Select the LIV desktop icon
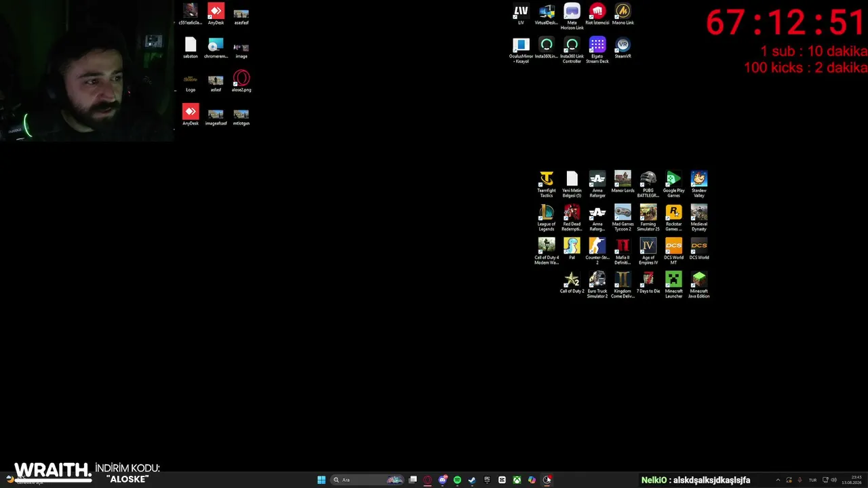The image size is (868, 488). [x=521, y=14]
